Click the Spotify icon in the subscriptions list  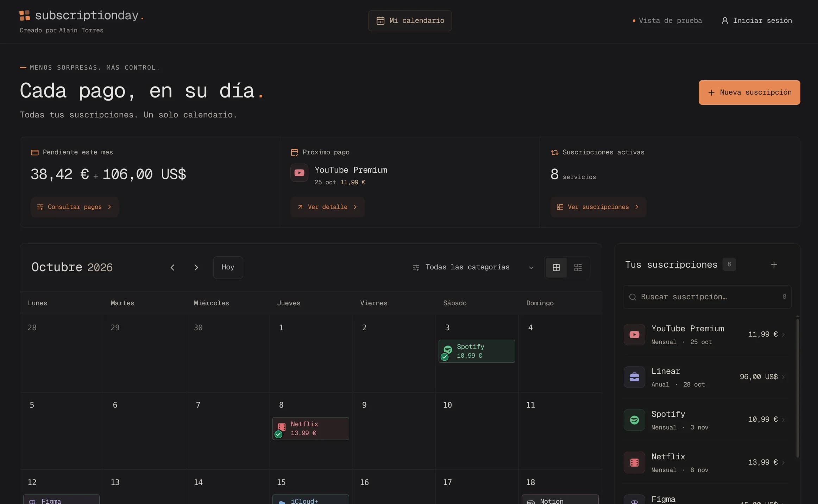click(x=634, y=420)
